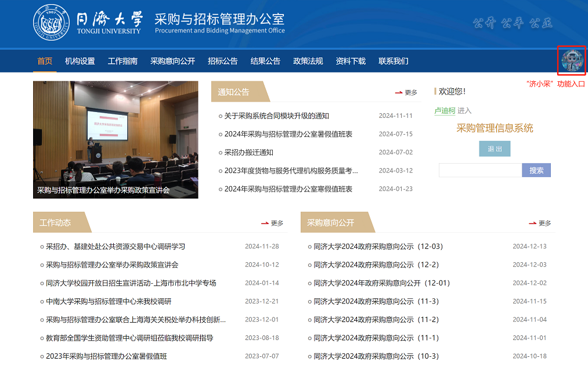Open 采招办搬迁通知 announcement

point(248,152)
